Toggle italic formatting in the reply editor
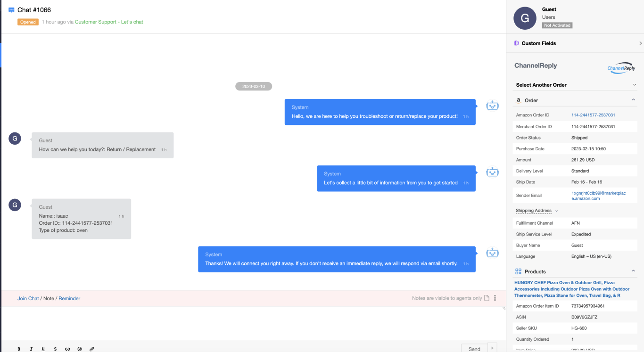Screen dimensions: 644x352 31,349
